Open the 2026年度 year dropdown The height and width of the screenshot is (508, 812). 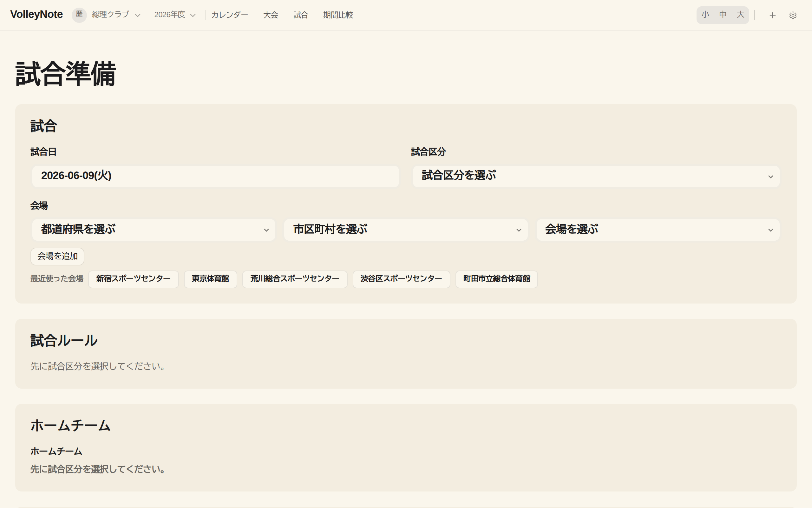[175, 15]
